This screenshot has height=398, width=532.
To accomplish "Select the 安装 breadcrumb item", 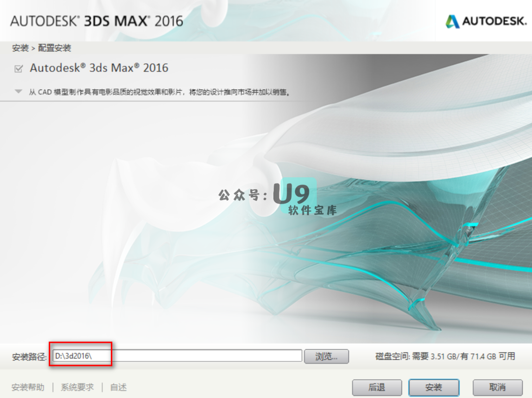I will pyautogui.click(x=20, y=48).
